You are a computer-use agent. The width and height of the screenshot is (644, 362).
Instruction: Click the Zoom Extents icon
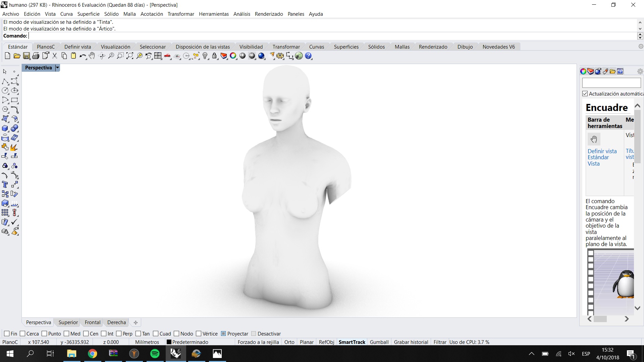129,56
